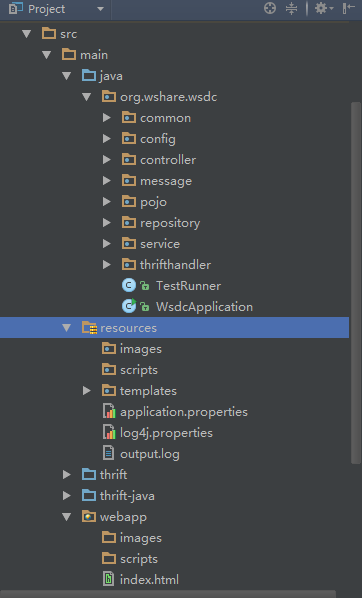Screen dimensions: 362x598
Task: Select scripts folder under resources
Action: pyautogui.click(x=139, y=370)
